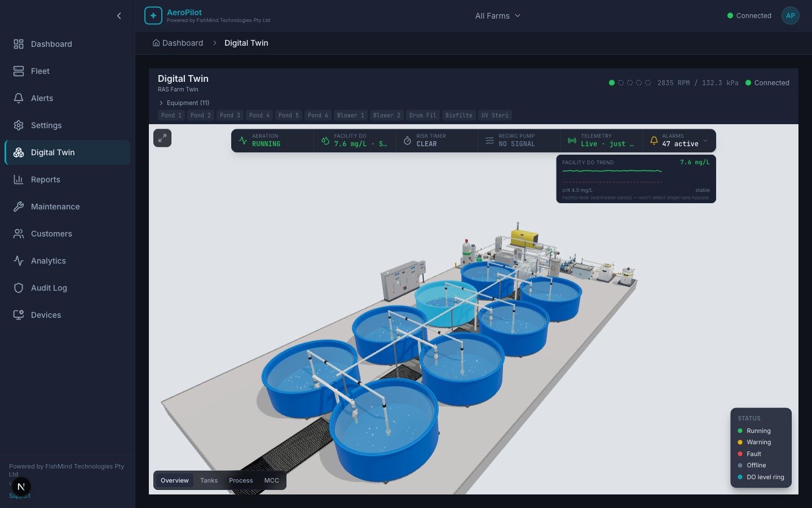Expand the Equipment (11) section
The width and height of the screenshot is (812, 508).
click(x=184, y=103)
